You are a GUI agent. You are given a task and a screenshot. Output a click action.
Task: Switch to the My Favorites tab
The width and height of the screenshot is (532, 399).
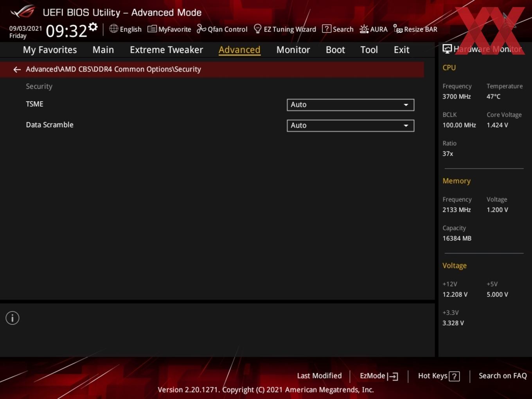(50, 50)
